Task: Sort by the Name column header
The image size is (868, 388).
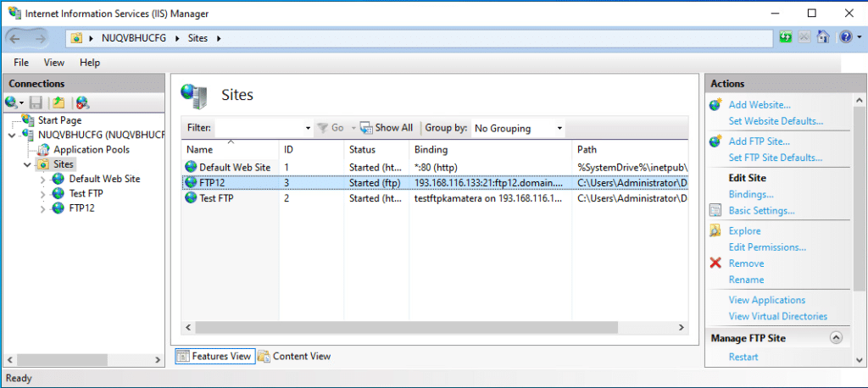Action: [231, 149]
